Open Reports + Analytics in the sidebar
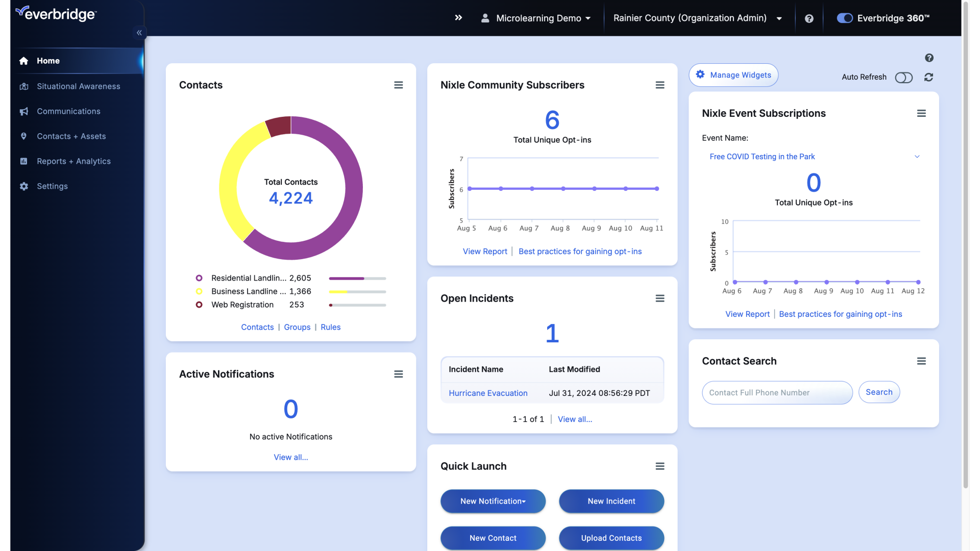The image size is (980, 551). (73, 161)
